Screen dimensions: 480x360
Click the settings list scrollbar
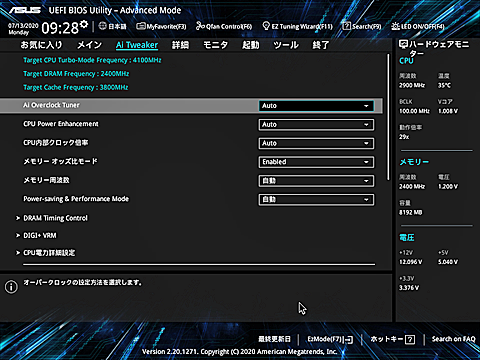[388, 117]
